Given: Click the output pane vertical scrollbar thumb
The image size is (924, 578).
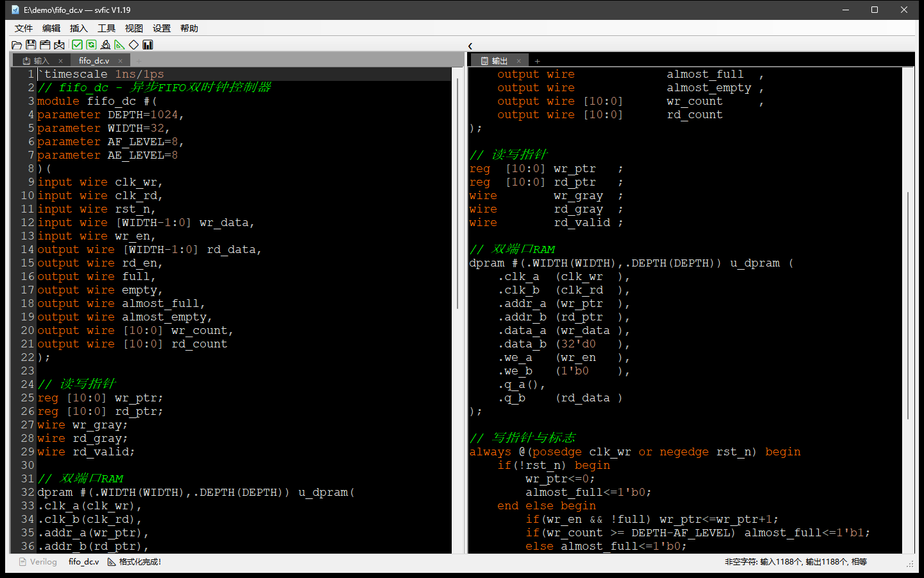Looking at the screenshot, I should coord(908,306).
